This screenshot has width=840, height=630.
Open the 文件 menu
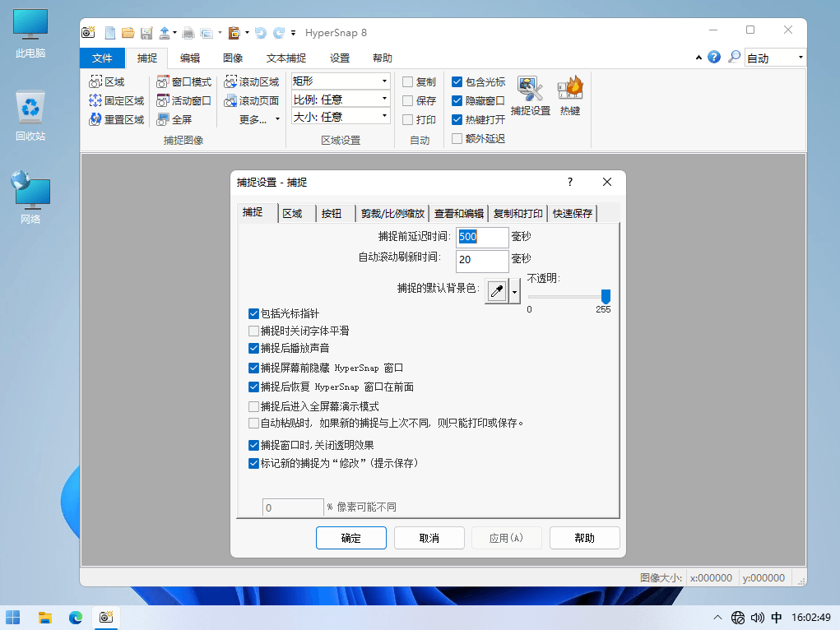click(102, 58)
